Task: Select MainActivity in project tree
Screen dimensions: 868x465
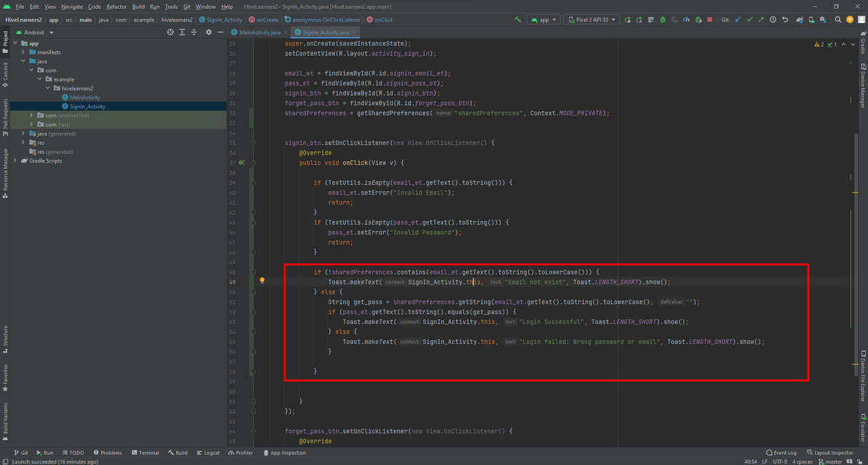Action: tap(85, 98)
